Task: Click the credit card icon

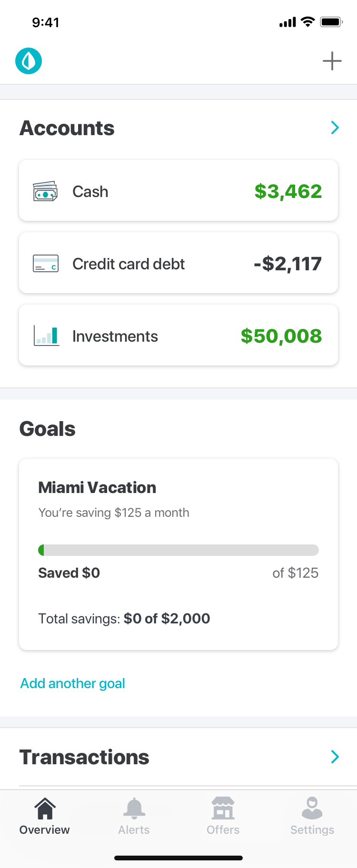Action: click(46, 264)
